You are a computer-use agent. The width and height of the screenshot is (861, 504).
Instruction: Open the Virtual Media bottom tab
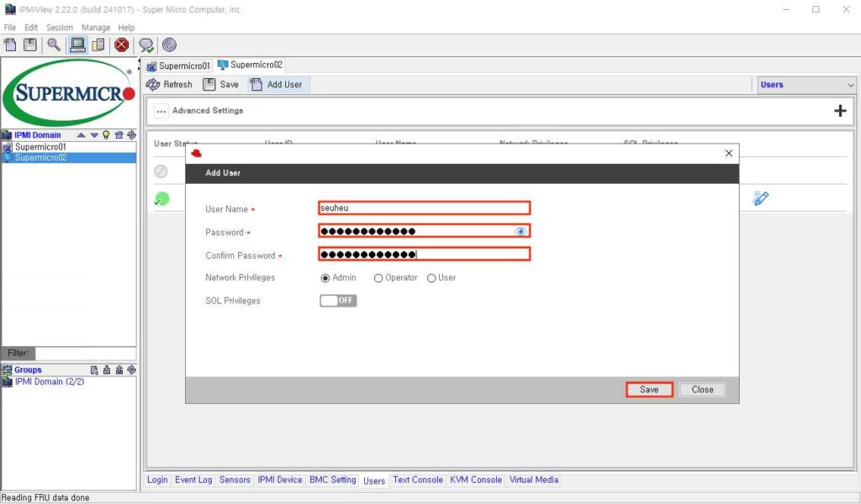tap(534, 480)
